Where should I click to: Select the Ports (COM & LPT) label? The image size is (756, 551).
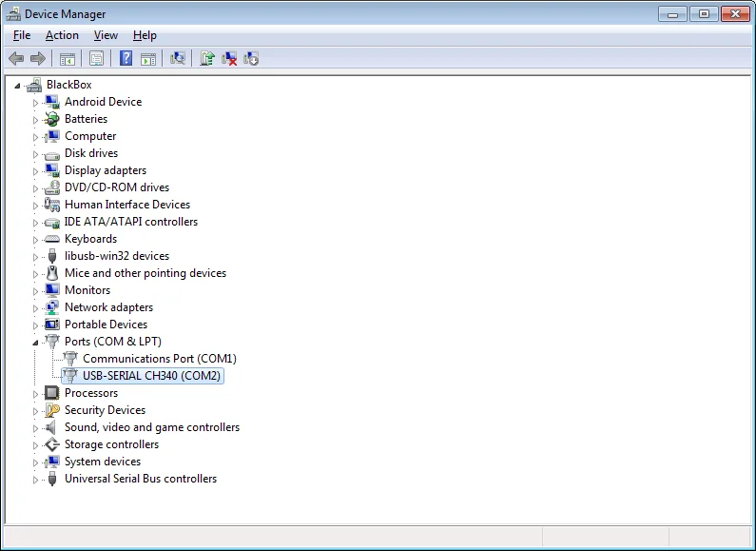click(113, 342)
